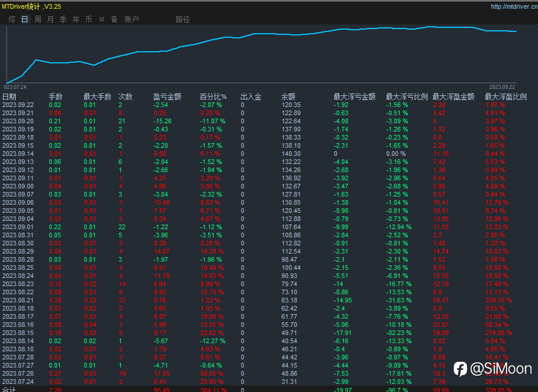The width and height of the screenshot is (538, 392).
Task: Switch to the 综 summary tab
Action: (x=12, y=19)
